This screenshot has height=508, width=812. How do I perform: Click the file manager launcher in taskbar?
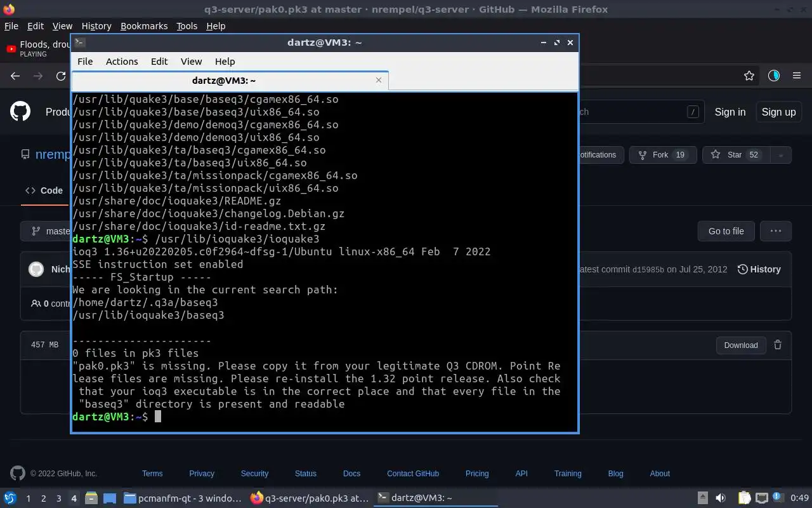click(91, 498)
